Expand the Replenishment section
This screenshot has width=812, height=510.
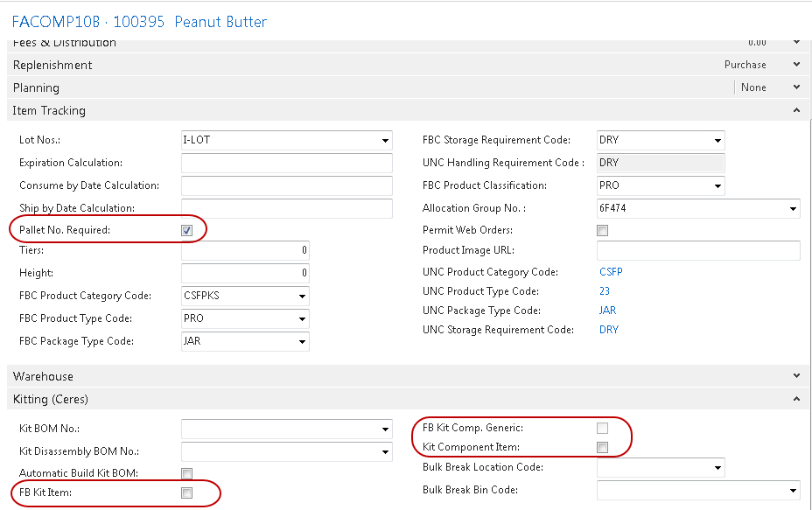[795, 65]
